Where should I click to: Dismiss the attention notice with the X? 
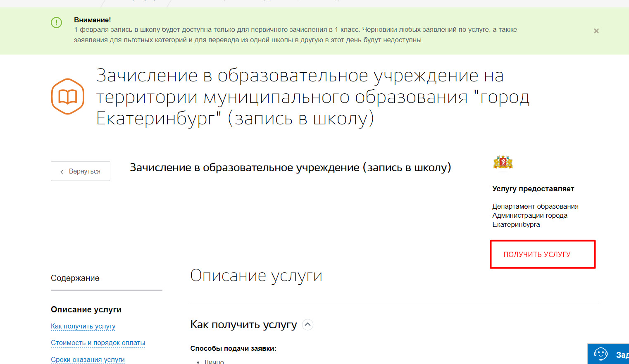(x=596, y=31)
